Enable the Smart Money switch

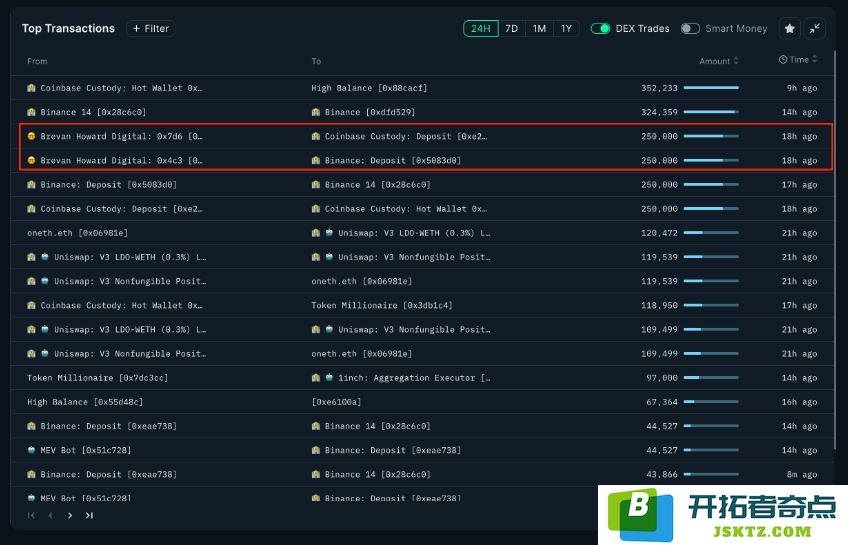[690, 29]
